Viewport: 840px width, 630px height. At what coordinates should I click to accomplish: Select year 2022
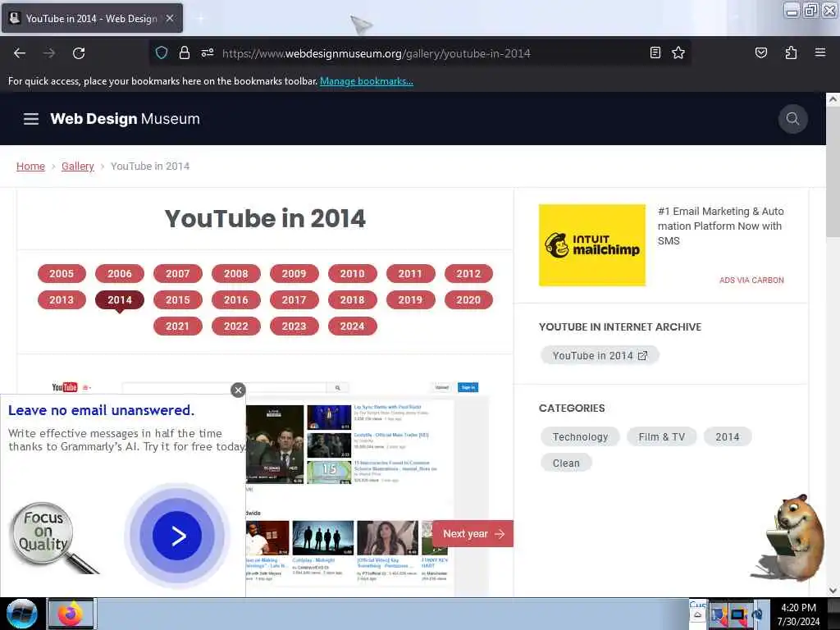pyautogui.click(x=236, y=326)
